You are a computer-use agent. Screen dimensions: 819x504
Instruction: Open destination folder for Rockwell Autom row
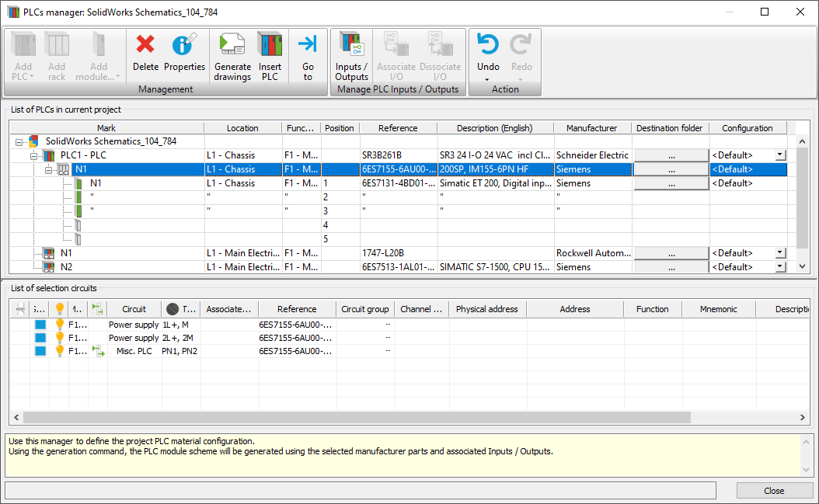(671, 253)
